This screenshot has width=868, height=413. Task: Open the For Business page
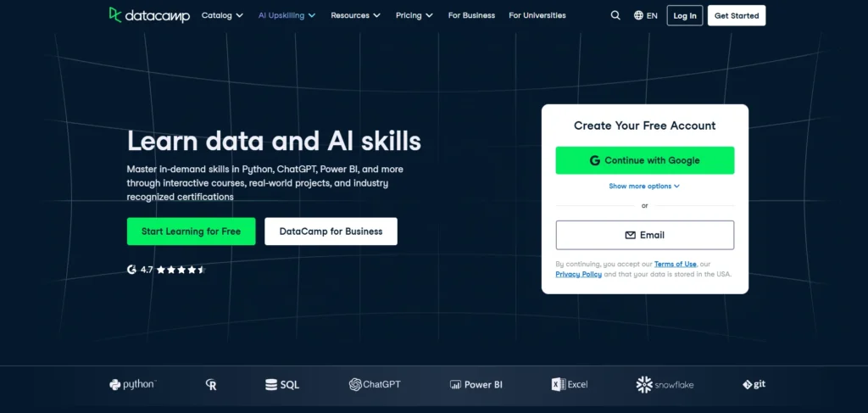[x=471, y=15]
